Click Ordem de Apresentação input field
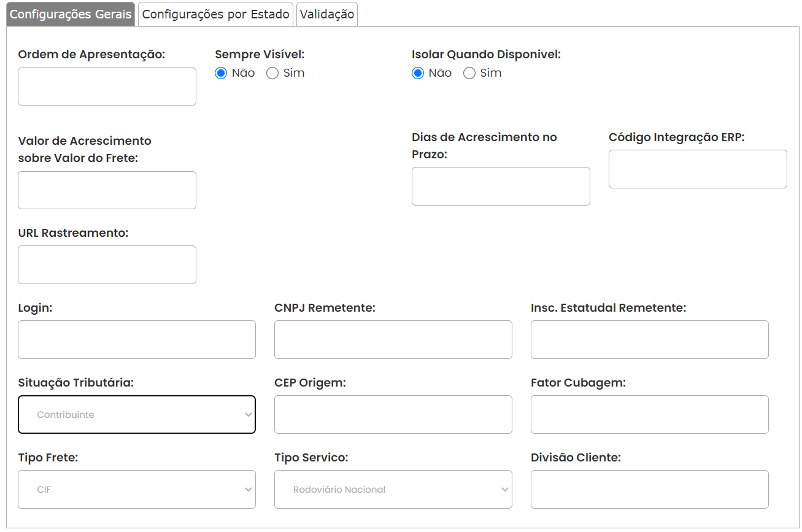 pyautogui.click(x=107, y=87)
